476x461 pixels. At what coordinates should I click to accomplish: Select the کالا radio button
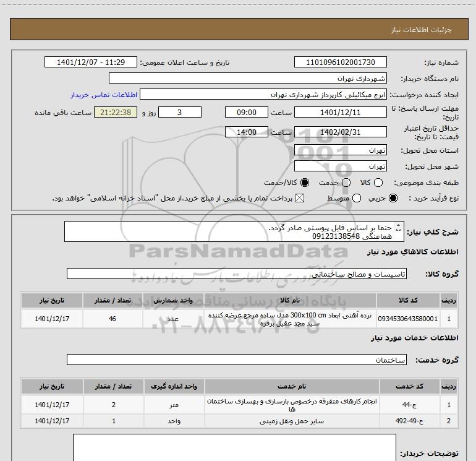coord(378,183)
